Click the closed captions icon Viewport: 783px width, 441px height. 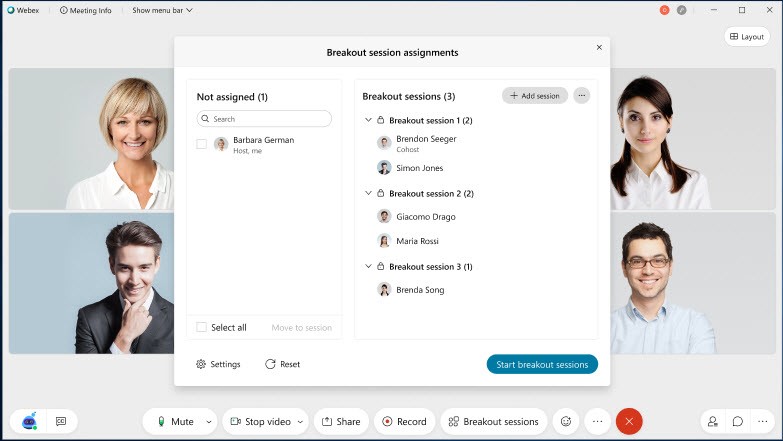[x=61, y=422]
